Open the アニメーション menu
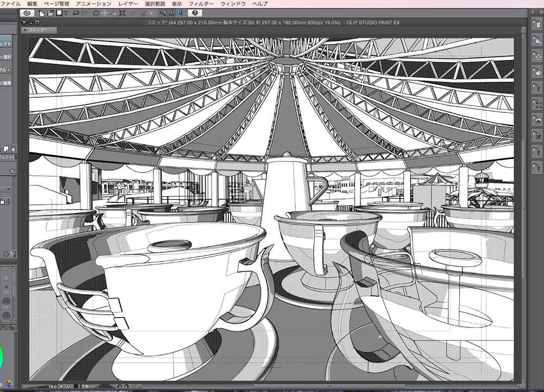The width and height of the screenshot is (544, 392). pyautogui.click(x=94, y=4)
